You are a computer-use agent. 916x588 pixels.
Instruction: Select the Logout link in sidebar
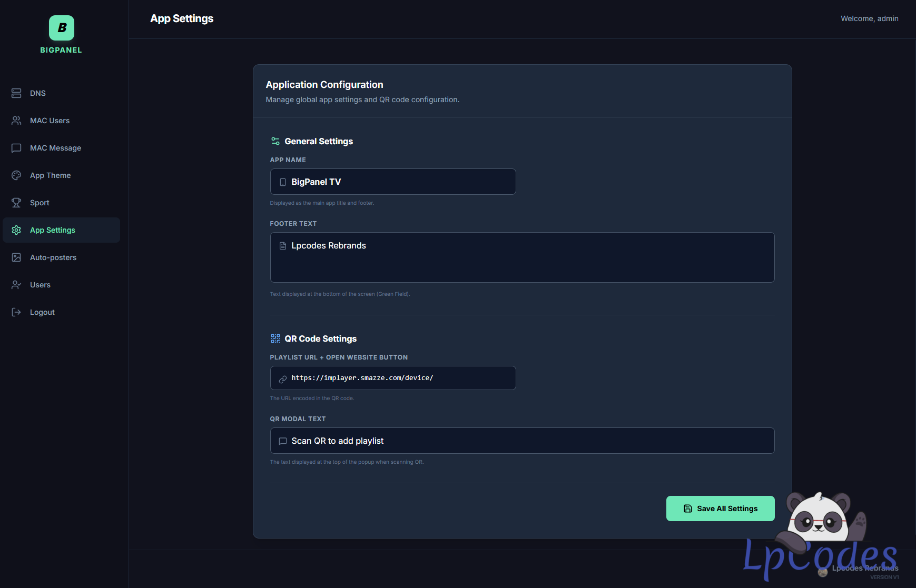(x=42, y=312)
